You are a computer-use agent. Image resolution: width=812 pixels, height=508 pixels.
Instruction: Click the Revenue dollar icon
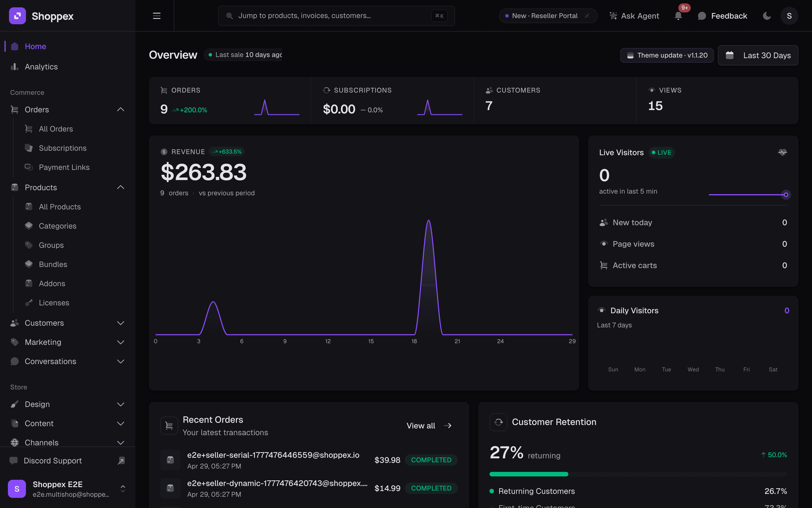164,152
